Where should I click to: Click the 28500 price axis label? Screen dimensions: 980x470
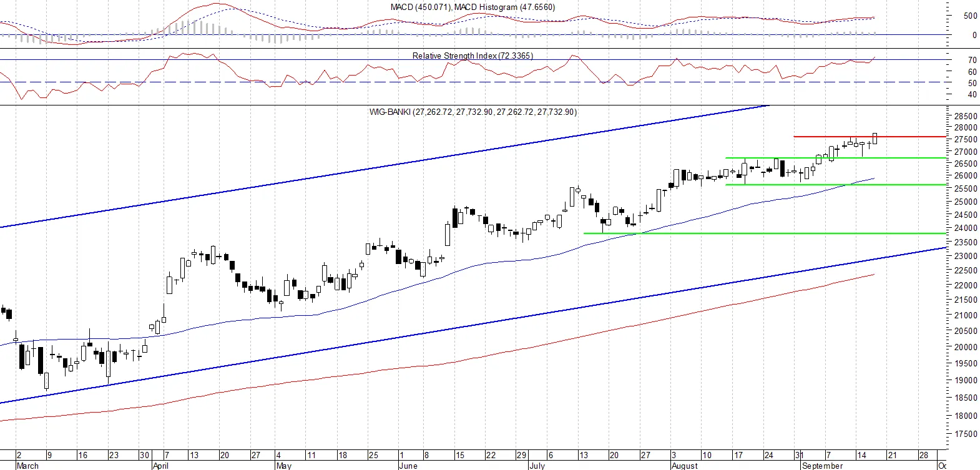click(966, 116)
